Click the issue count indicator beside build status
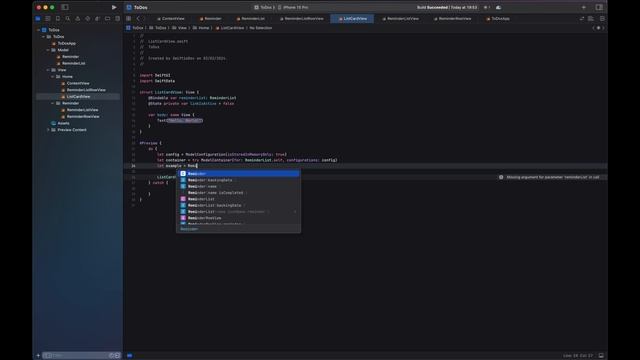 (x=487, y=7)
